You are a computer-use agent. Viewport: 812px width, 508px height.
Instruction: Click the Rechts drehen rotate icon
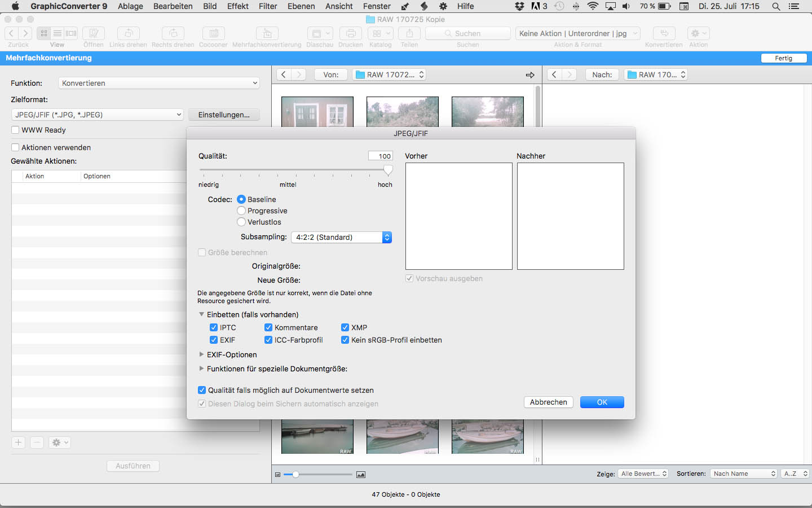tap(173, 34)
